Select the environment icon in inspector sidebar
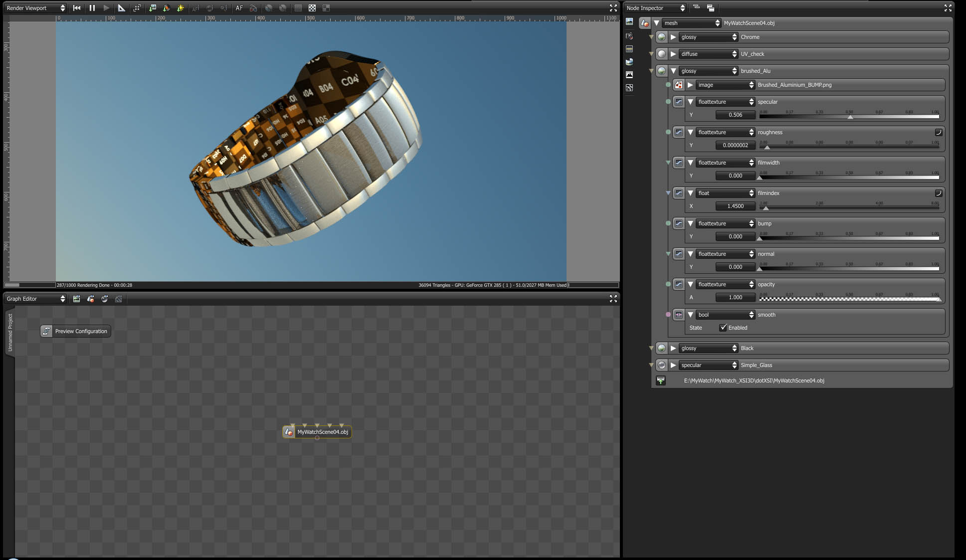 (x=629, y=62)
